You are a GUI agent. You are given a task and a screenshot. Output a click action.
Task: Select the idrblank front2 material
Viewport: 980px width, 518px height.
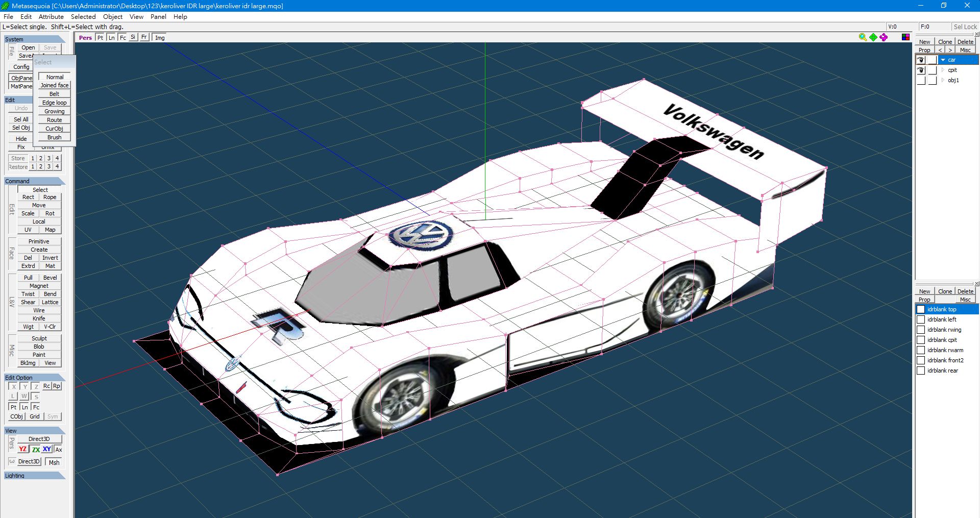[x=945, y=360]
